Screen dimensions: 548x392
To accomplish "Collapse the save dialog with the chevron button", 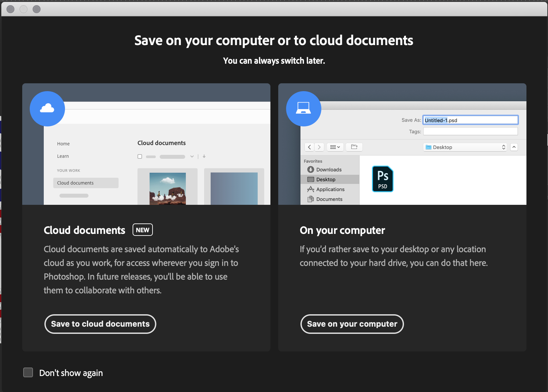I will pos(514,147).
